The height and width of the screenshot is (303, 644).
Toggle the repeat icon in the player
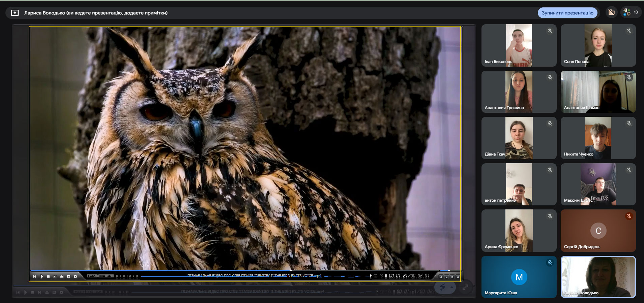coord(375,276)
